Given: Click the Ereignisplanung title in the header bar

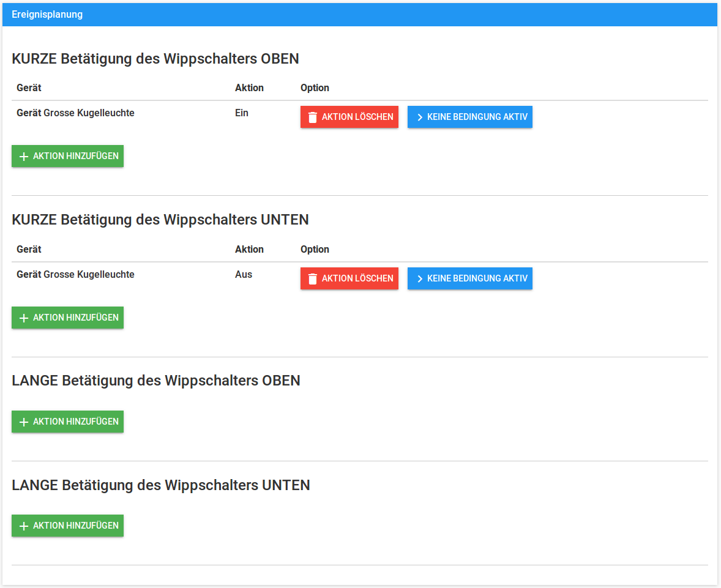Looking at the screenshot, I should 47,15.
